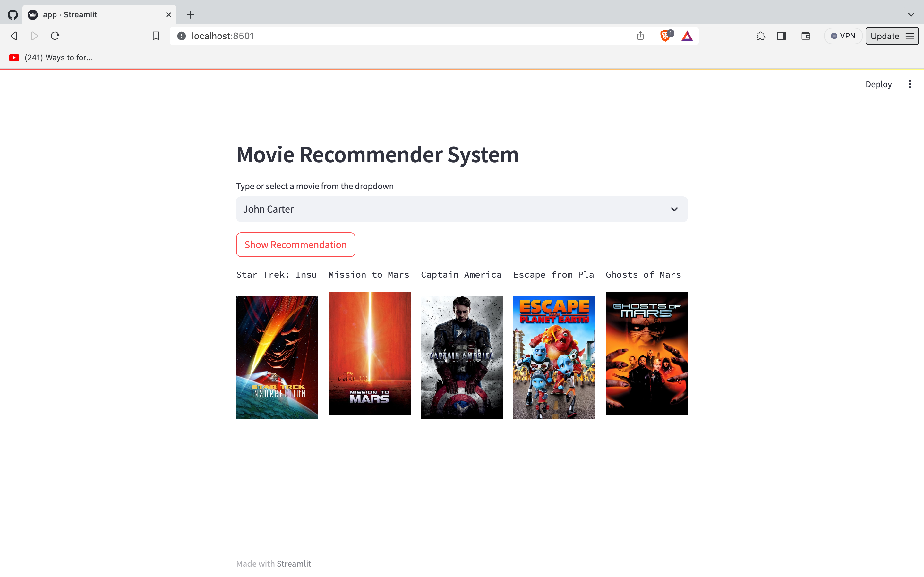
Task: Click the share/export icon in the address bar
Action: tap(640, 36)
